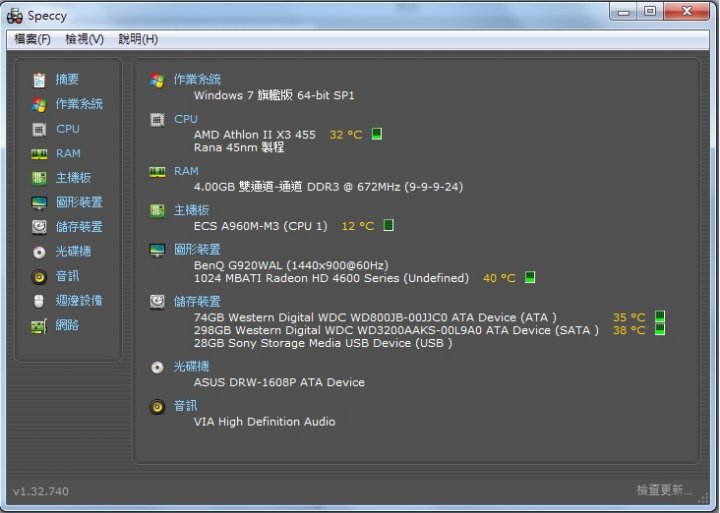Click the 摘要 clipboard icon in sidebar
Screen dimensions: 720x513
coord(39,80)
